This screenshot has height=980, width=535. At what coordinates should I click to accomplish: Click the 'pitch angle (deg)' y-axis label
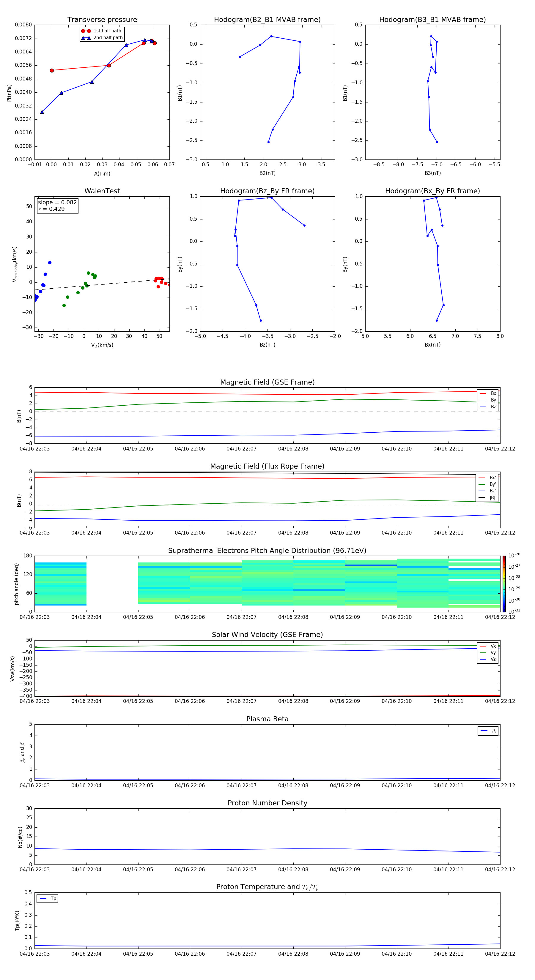click(x=16, y=584)
